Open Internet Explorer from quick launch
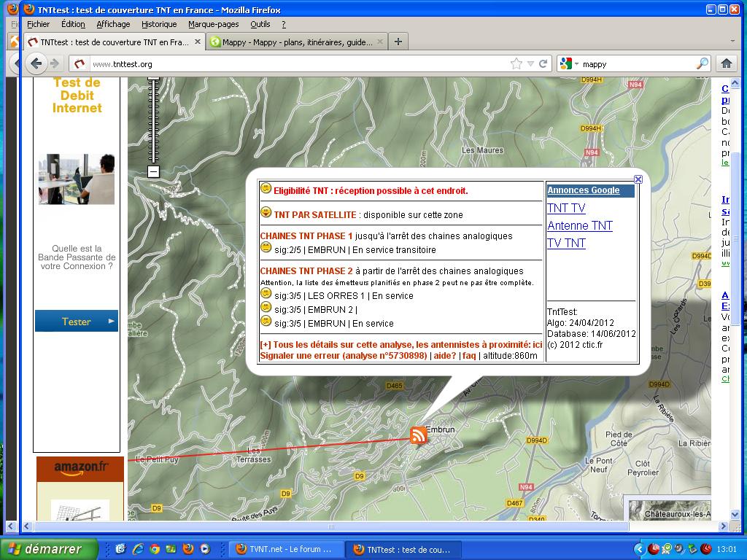 138,549
